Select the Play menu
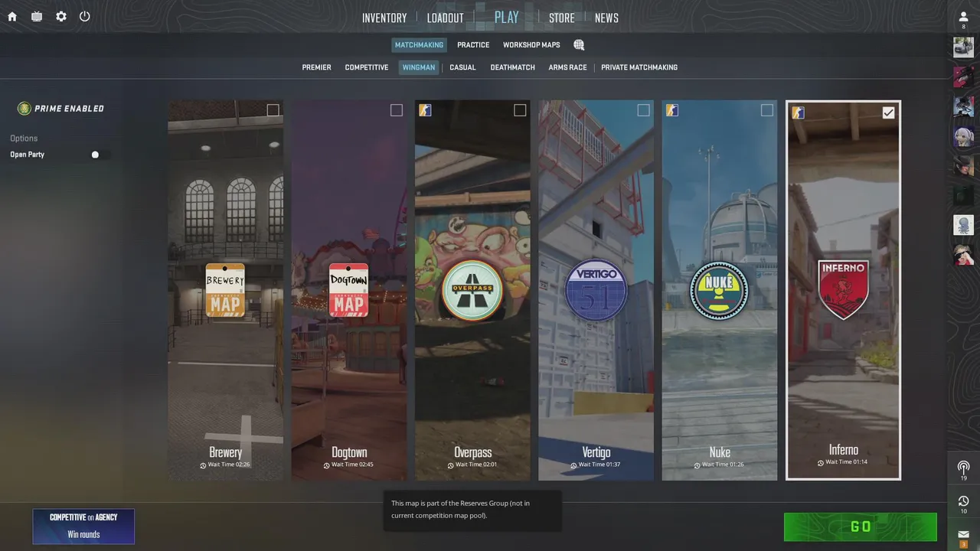The image size is (980, 551). (x=507, y=17)
